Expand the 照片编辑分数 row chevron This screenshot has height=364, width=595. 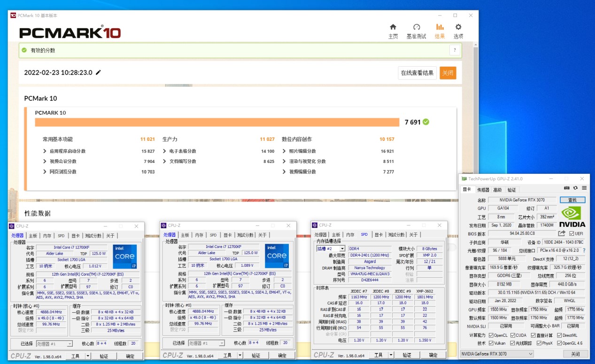pyautogui.click(x=284, y=151)
